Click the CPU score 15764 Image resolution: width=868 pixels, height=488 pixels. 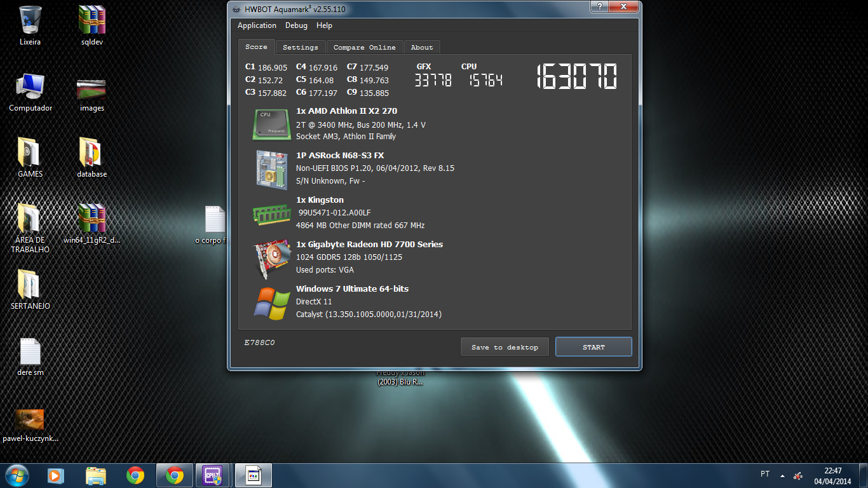486,80
